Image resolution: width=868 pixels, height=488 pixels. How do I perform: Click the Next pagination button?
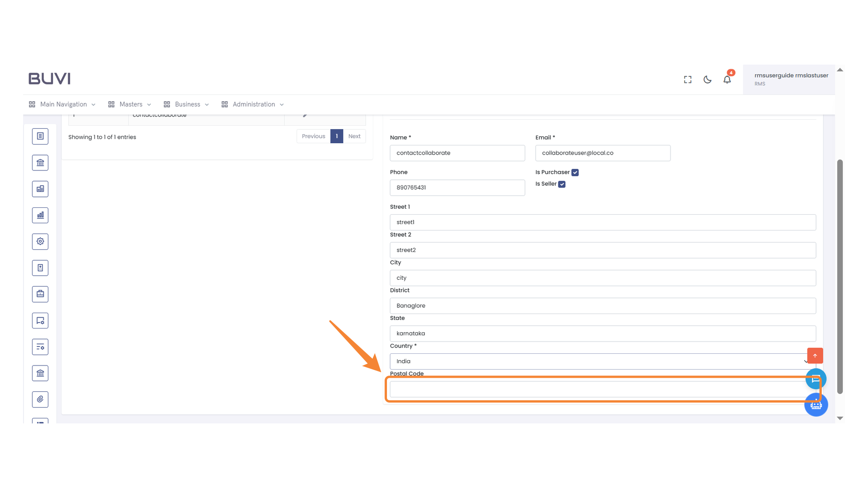point(354,136)
